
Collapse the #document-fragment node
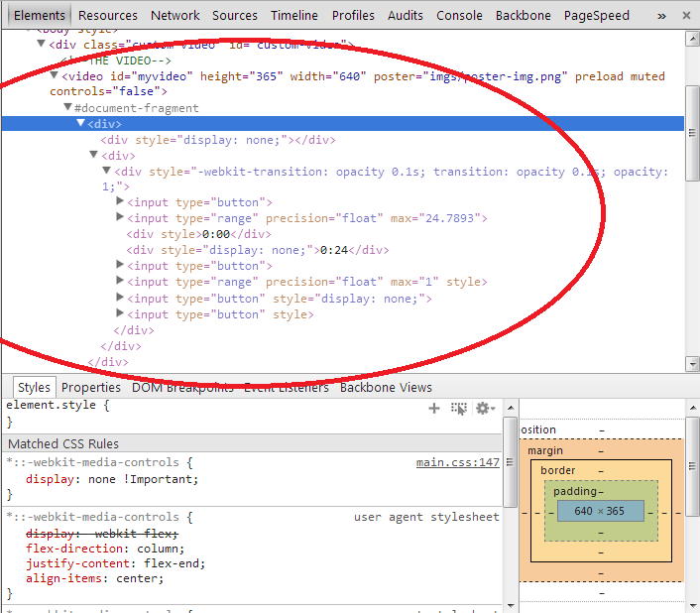67,107
